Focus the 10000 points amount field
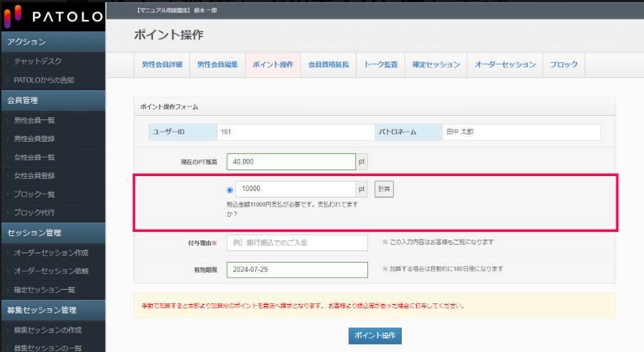The height and width of the screenshot is (352, 644). click(294, 189)
